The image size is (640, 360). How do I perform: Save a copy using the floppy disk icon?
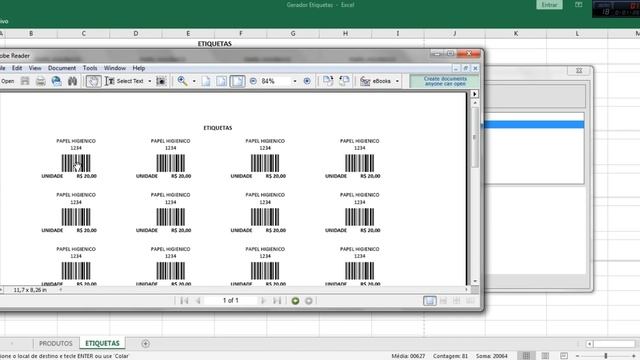click(x=25, y=81)
